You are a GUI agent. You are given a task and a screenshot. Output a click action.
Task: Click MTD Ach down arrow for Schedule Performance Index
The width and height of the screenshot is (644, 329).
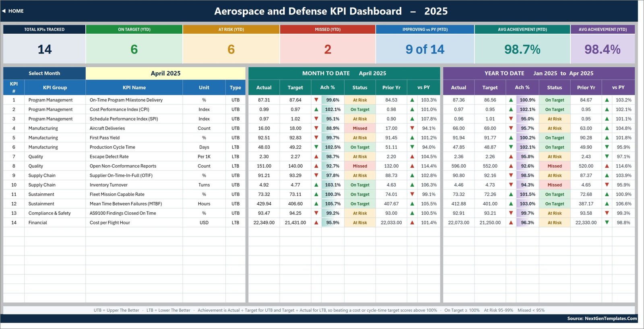coord(316,119)
